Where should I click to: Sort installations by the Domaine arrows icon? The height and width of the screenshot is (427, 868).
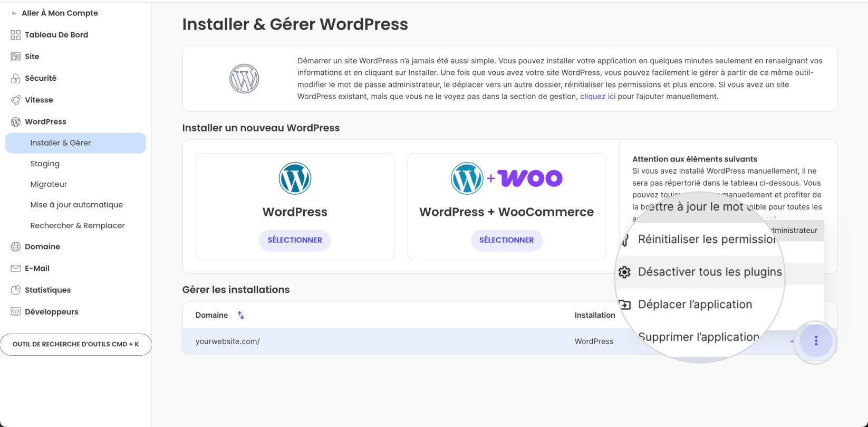click(x=241, y=315)
